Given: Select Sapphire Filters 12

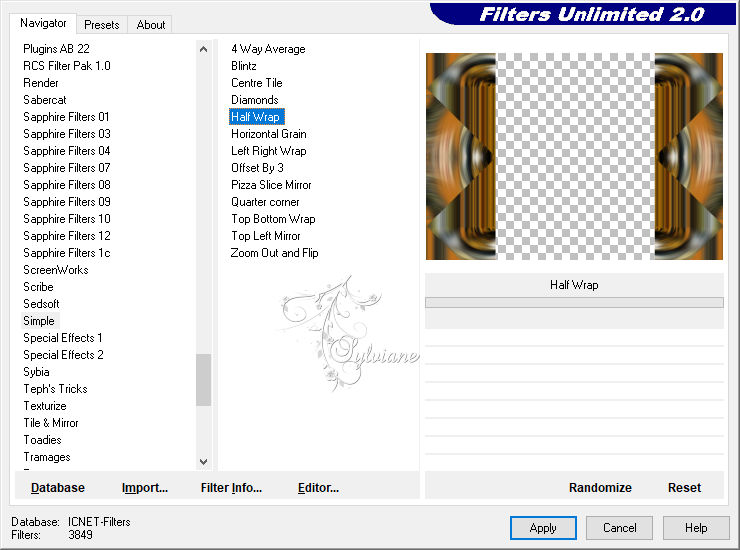Looking at the screenshot, I should [67, 236].
